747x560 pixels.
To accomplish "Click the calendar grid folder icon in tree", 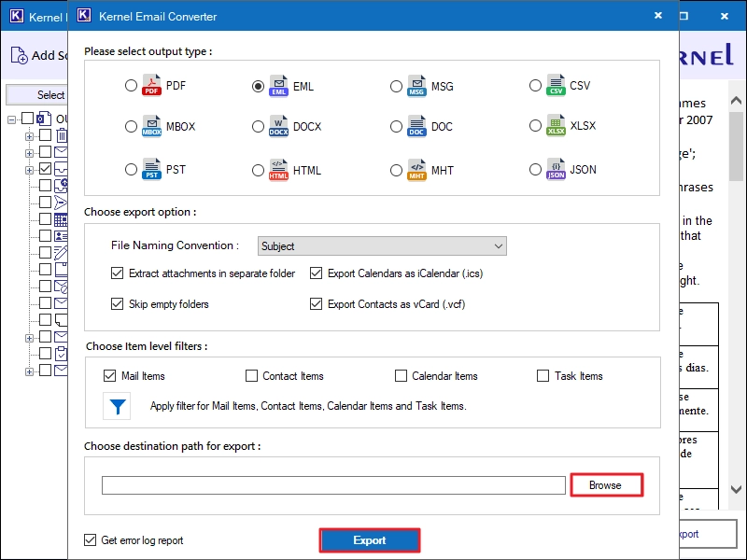I will coord(61,219).
